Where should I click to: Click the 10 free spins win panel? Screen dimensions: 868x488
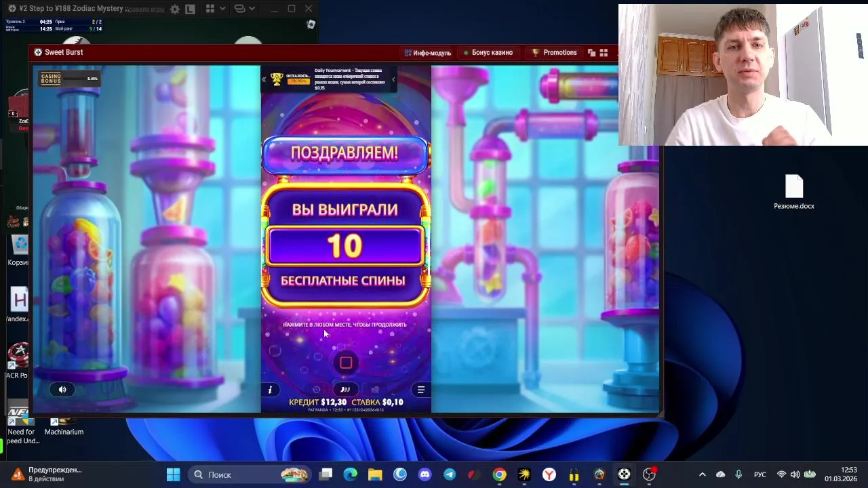tap(346, 245)
